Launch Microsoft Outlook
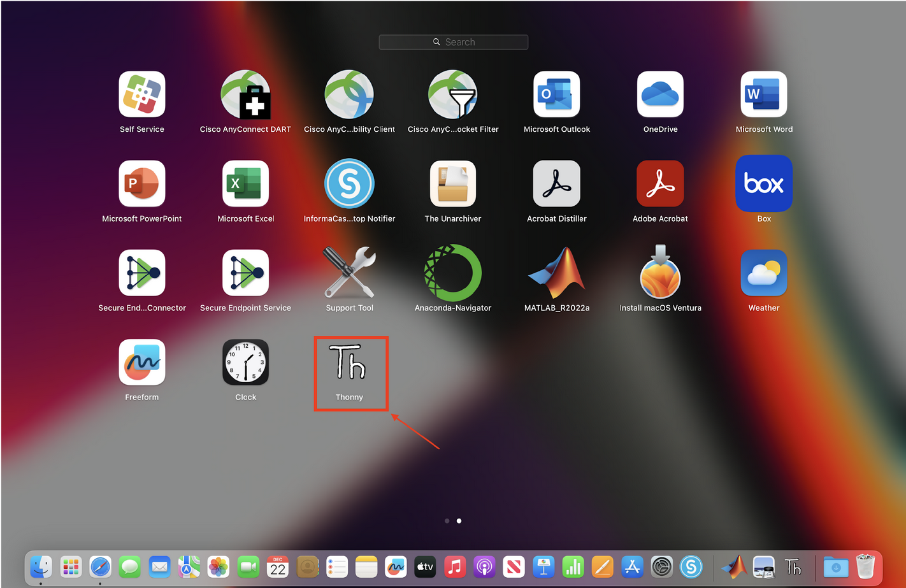Viewport: 906px width, 588px height. click(x=557, y=94)
